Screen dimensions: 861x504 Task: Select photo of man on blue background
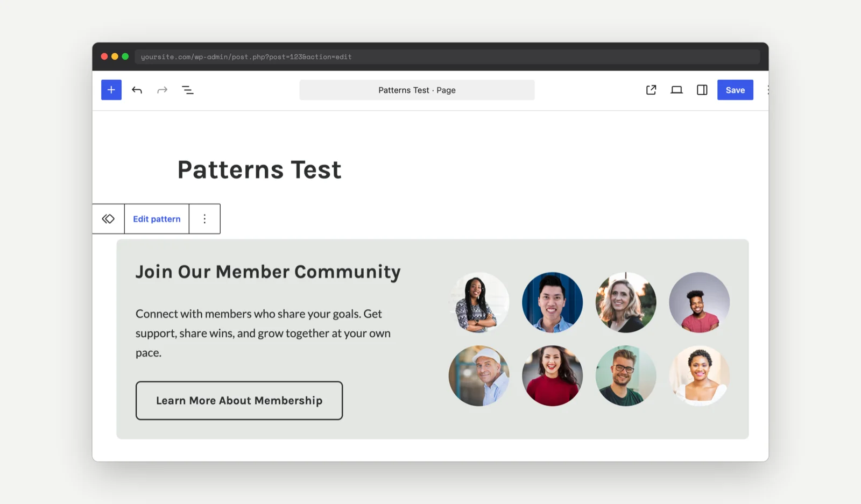(x=552, y=302)
